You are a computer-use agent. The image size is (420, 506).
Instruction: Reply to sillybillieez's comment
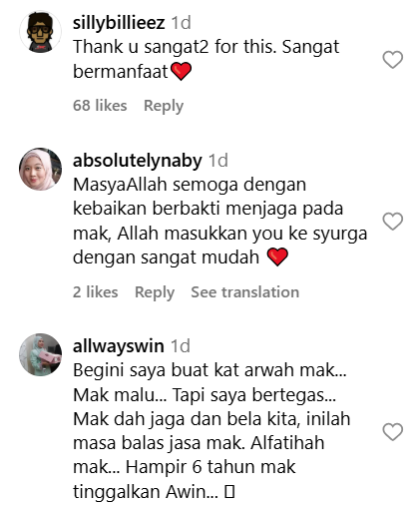164,106
